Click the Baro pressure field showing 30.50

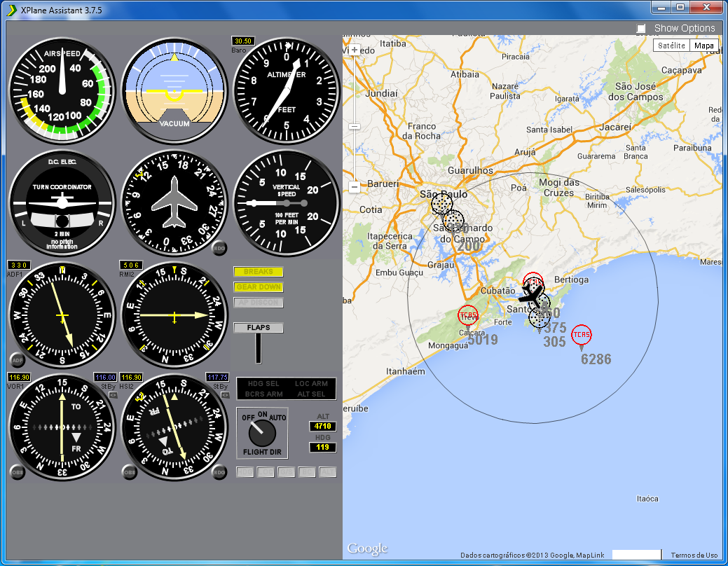[x=243, y=41]
